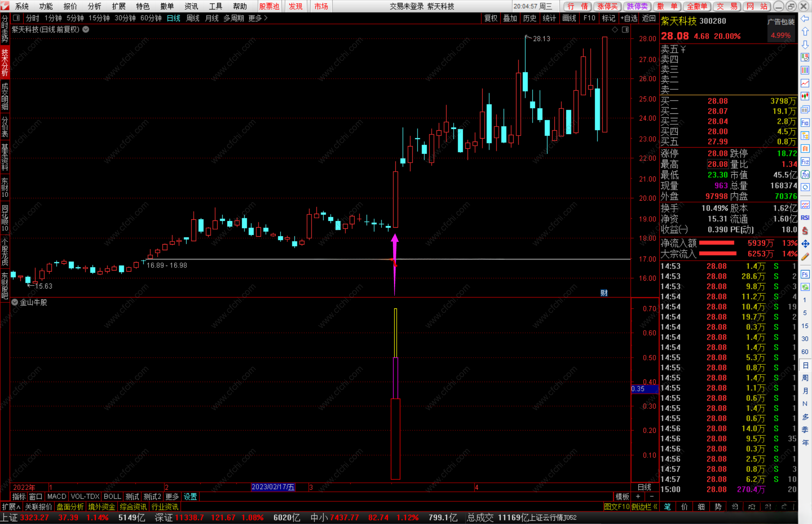The height and width of the screenshot is (524, 812).
Task: Click the blue left arrow sidebar icon
Action: [x=805, y=19]
